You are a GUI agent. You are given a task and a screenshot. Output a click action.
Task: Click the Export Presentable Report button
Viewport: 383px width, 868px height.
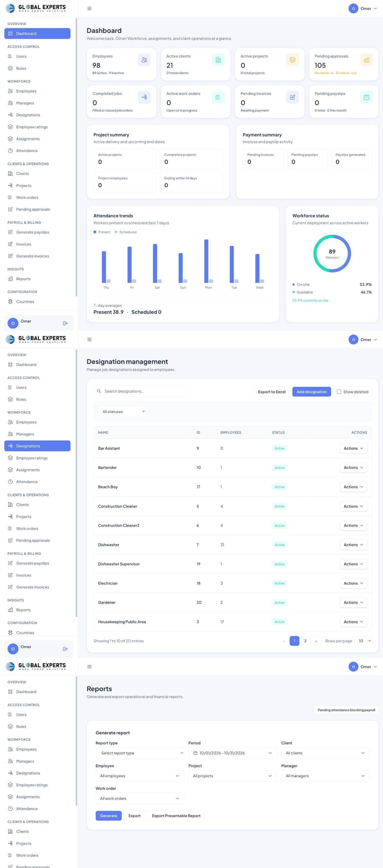pos(176,816)
